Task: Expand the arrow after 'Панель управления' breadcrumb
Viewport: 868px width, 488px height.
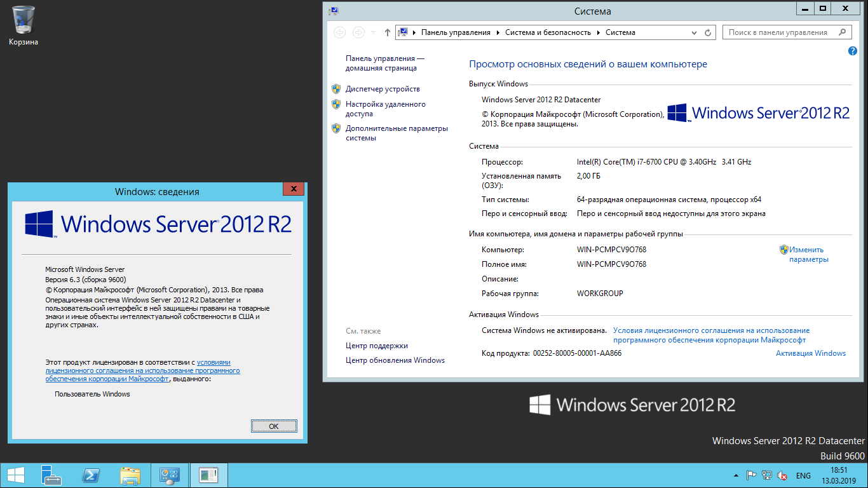Action: (498, 32)
